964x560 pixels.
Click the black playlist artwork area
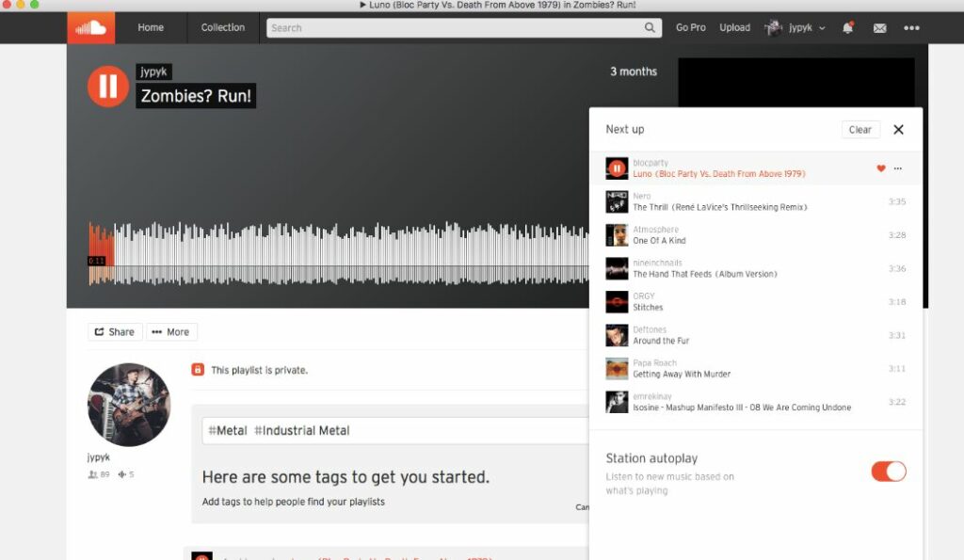(x=796, y=83)
